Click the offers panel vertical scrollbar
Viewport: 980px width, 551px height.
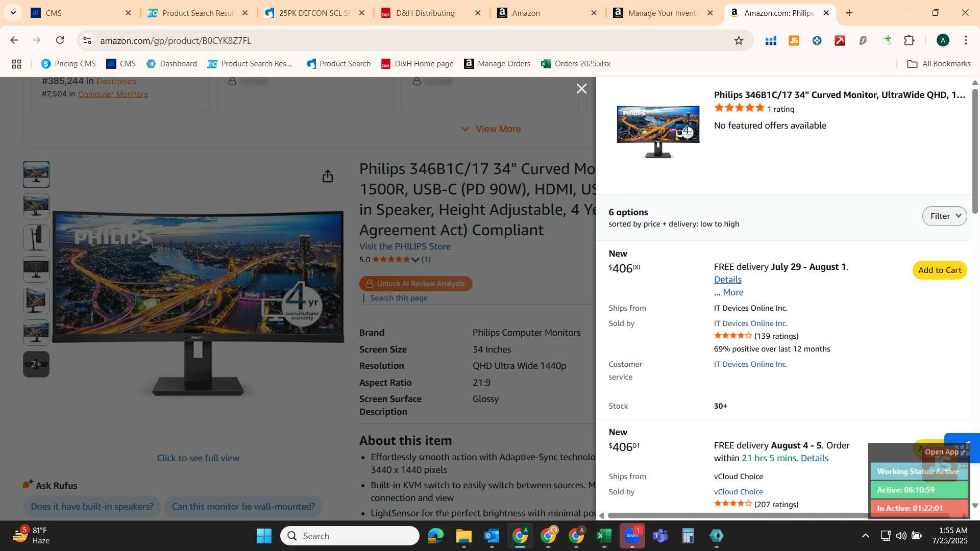975,152
